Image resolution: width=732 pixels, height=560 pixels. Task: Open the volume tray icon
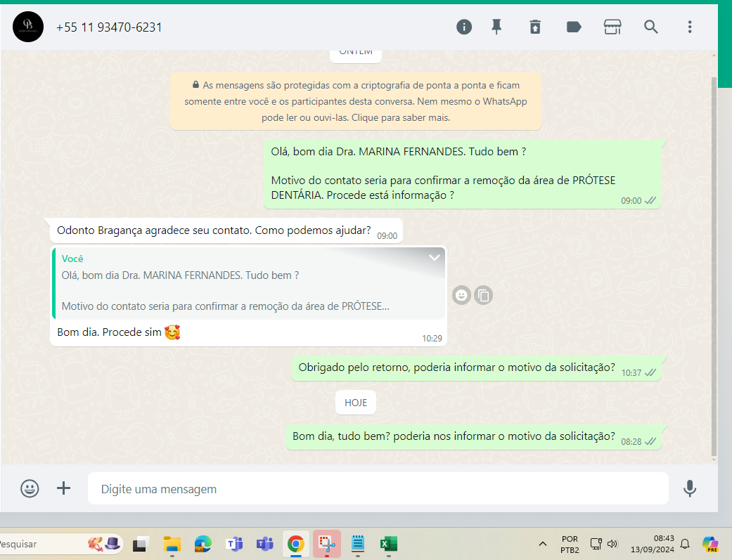pyautogui.click(x=612, y=544)
